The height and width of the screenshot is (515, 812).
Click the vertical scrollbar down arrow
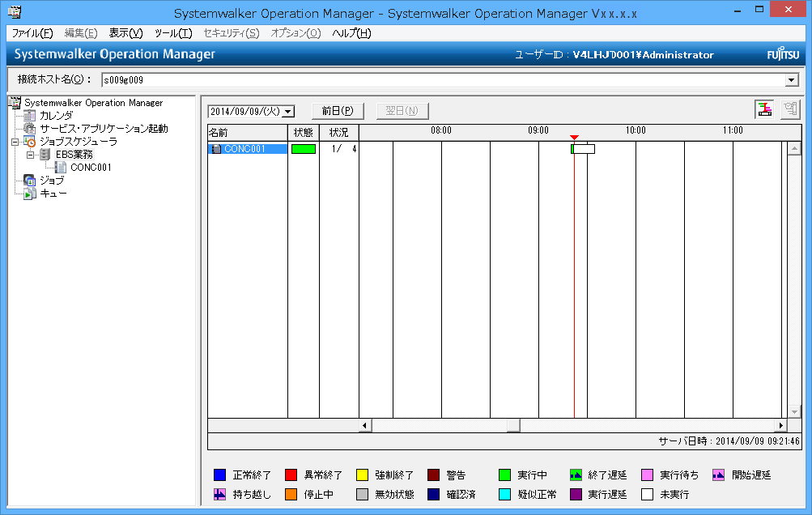[794, 412]
